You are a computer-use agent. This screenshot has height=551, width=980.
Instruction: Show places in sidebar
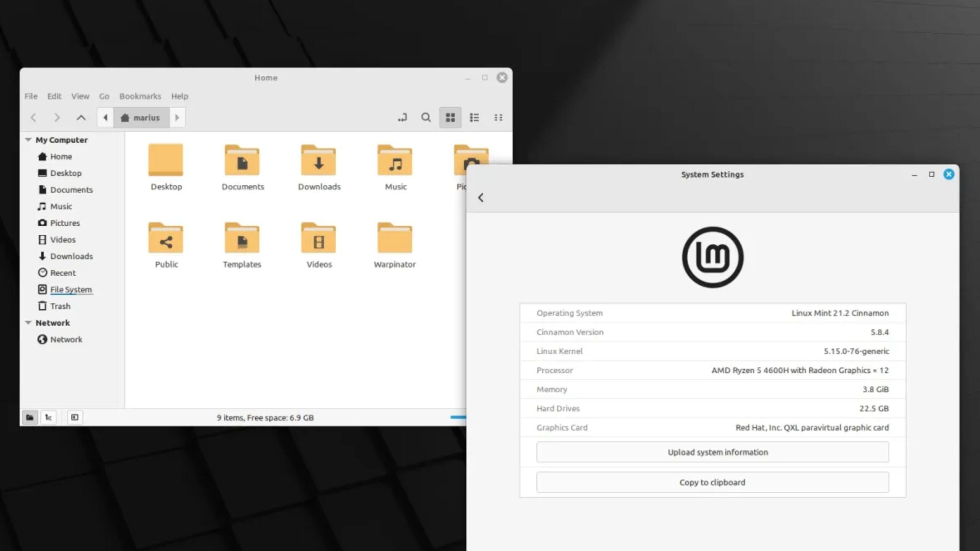pos(30,417)
